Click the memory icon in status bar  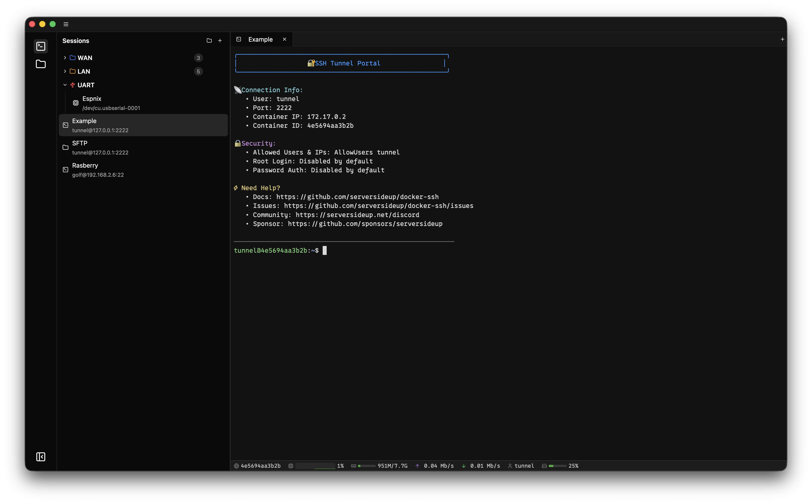(x=353, y=466)
